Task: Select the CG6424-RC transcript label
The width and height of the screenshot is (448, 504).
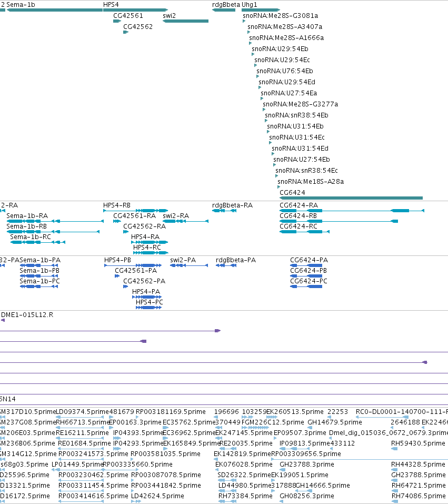Action: click(x=298, y=226)
